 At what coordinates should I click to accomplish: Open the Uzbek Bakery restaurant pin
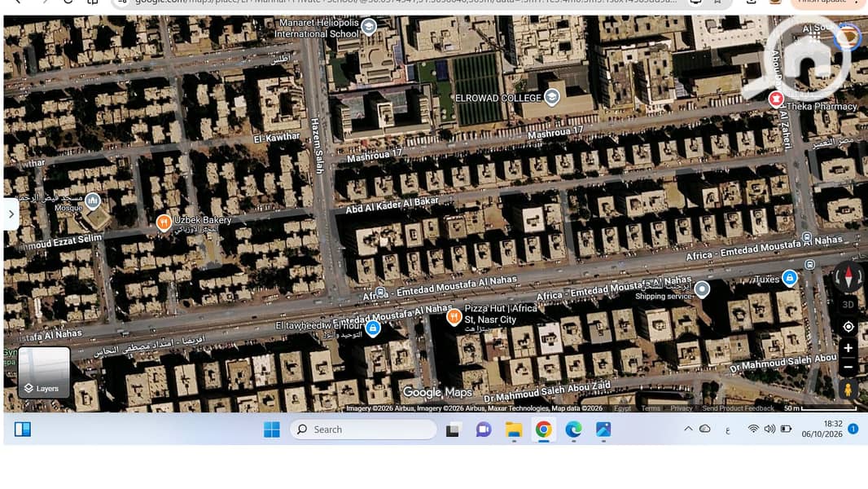[164, 222]
